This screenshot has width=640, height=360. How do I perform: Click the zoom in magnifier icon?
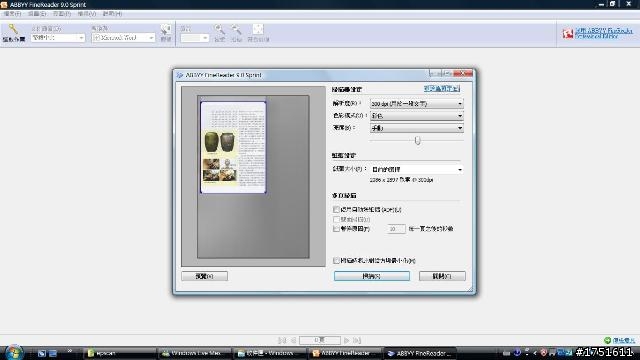click(219, 29)
